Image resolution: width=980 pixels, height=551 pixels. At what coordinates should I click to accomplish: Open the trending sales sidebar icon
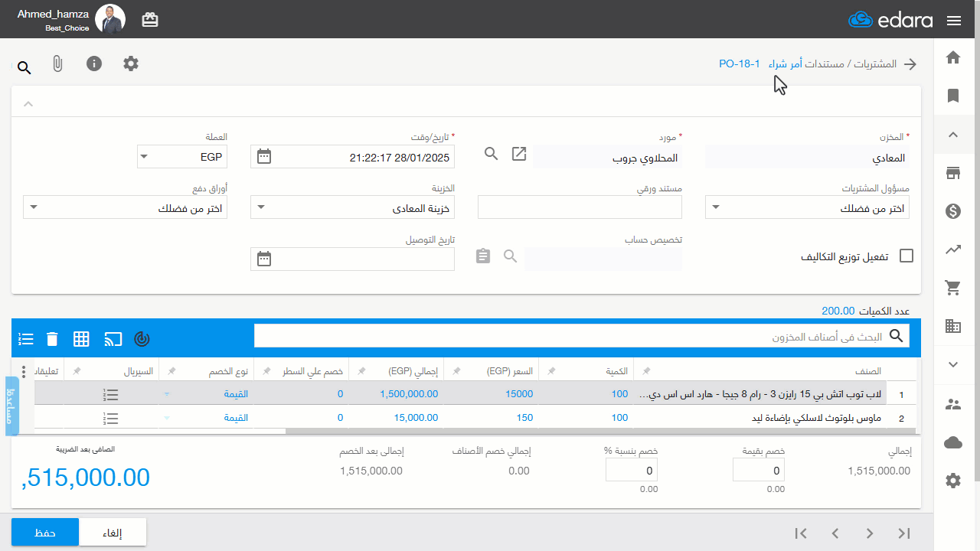(953, 249)
